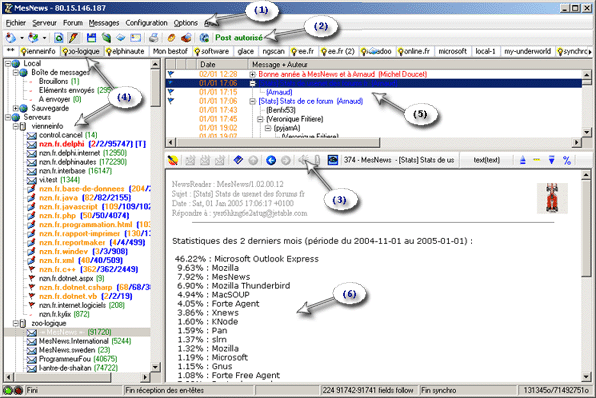596x398 pixels.
Task: Open the Configuration menu
Action: (x=146, y=23)
